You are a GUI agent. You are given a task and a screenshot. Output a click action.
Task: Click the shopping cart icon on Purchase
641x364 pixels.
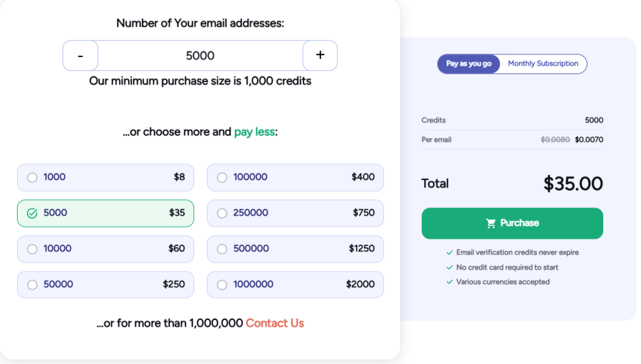491,223
